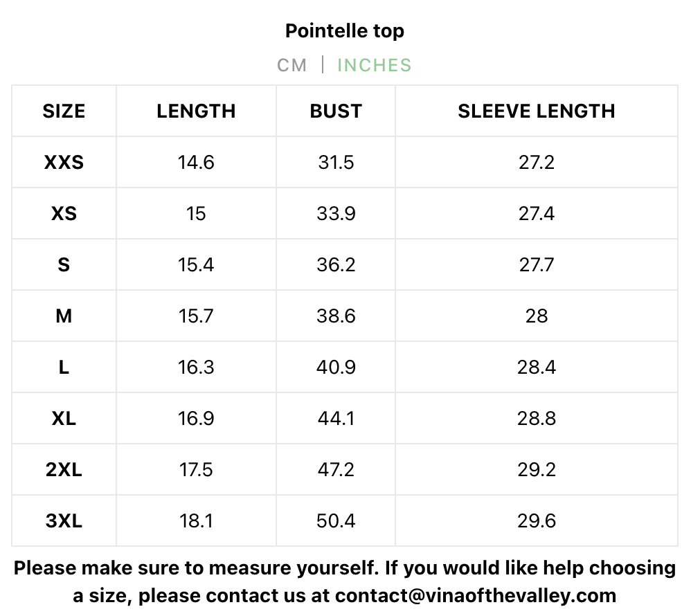Viewport: 691px width, 616px height.
Task: Click the contact@vinaofthevalley.com email address
Action: tap(475, 595)
